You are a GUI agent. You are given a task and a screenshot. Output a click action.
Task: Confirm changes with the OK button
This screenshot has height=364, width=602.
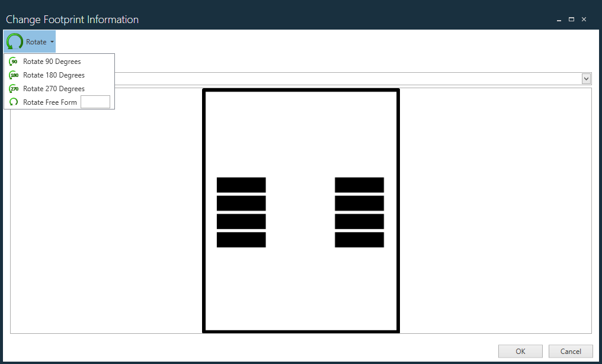[x=520, y=351]
